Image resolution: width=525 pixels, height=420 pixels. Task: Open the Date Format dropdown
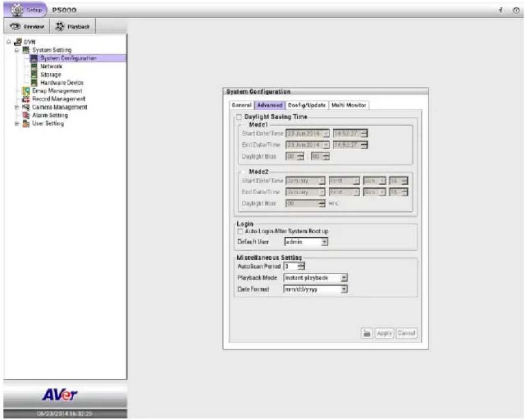coord(344,289)
